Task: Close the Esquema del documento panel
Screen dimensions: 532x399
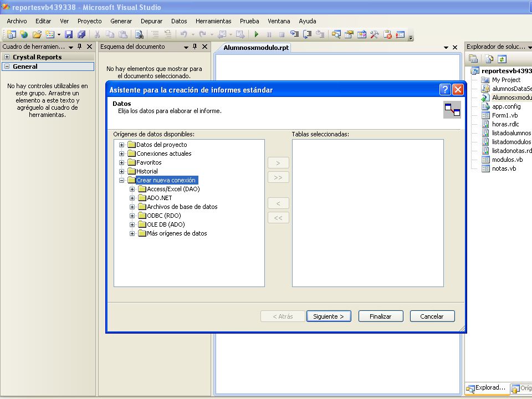Action: [204, 47]
